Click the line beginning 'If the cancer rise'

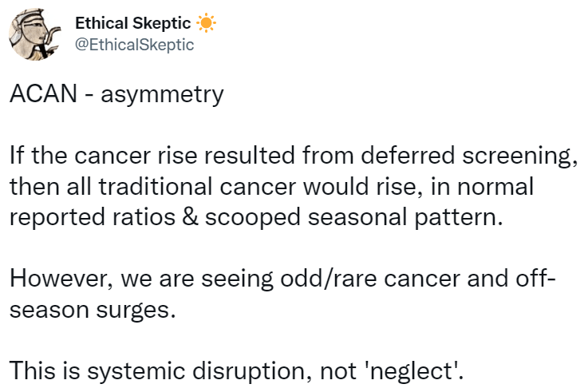pos(293,156)
